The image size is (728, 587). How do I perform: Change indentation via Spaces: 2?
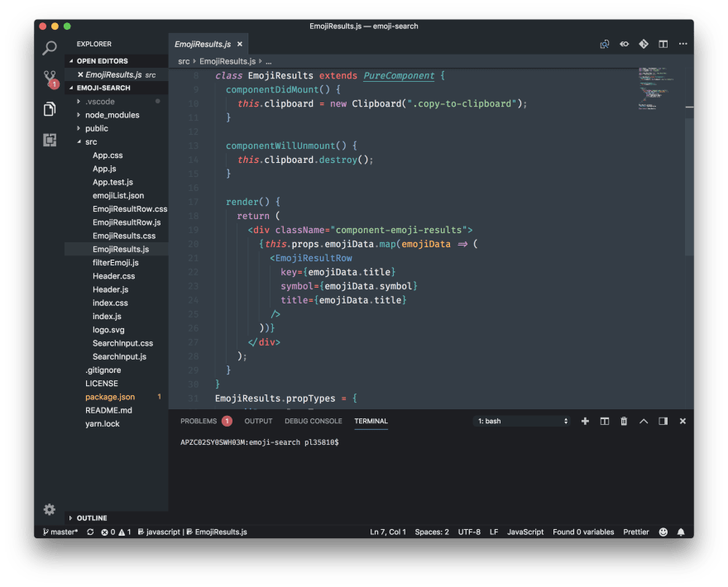(432, 532)
